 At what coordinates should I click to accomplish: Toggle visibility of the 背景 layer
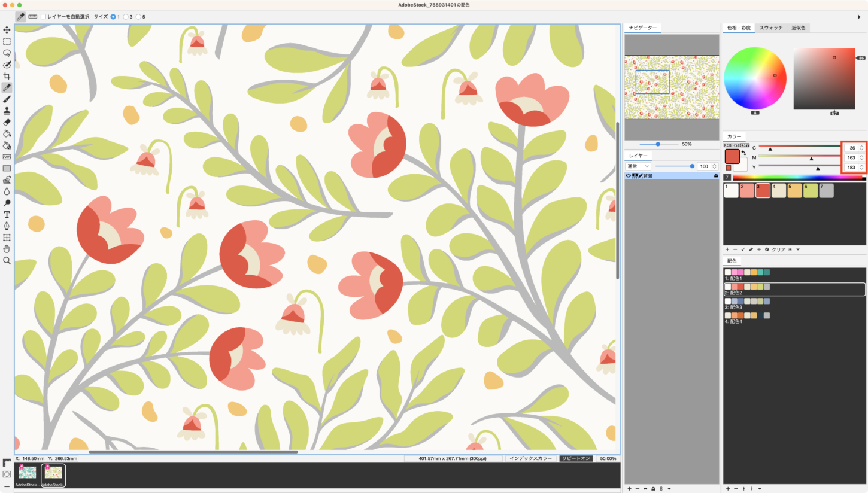pos(628,176)
